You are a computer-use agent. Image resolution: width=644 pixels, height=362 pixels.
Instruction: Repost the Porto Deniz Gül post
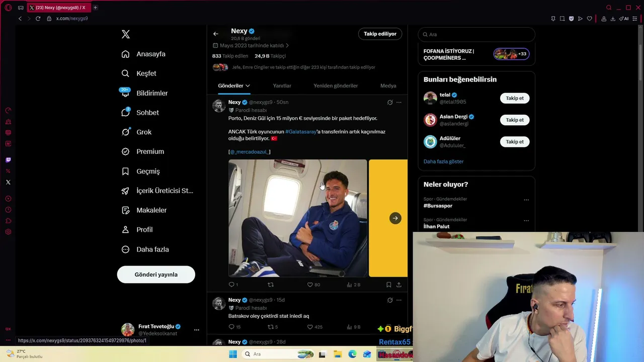(271, 285)
